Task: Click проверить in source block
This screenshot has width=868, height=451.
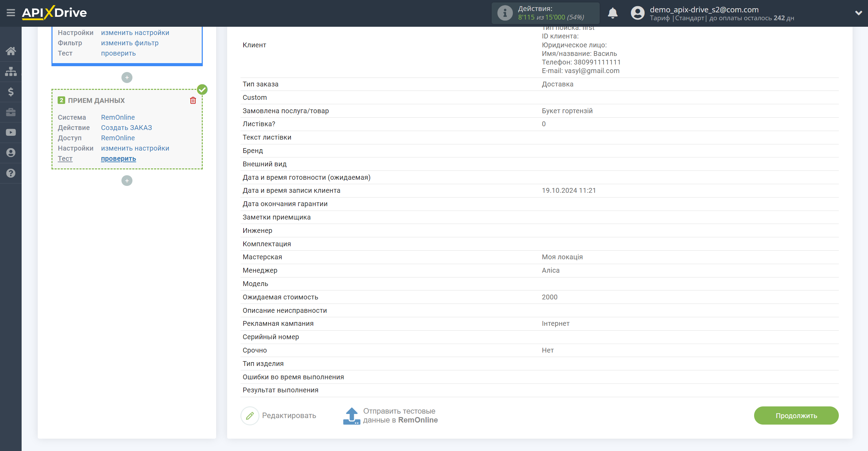Action: point(118,53)
